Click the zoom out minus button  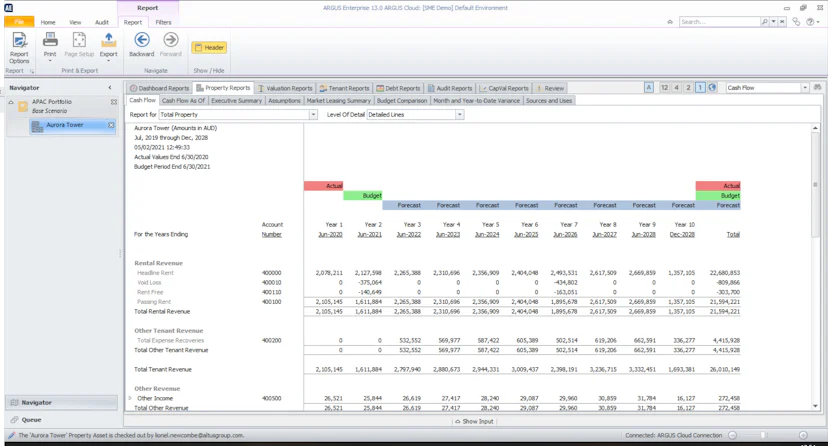pos(732,435)
